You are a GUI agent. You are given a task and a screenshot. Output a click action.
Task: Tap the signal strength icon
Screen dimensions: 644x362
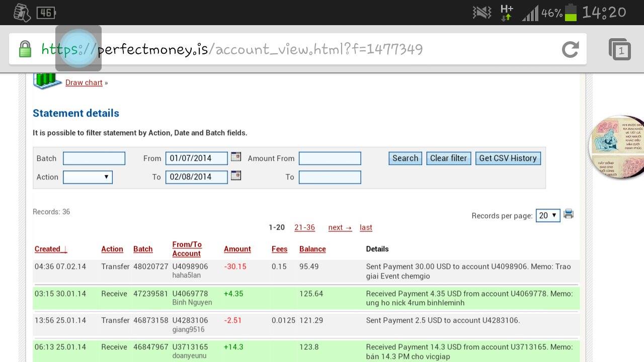click(x=530, y=13)
